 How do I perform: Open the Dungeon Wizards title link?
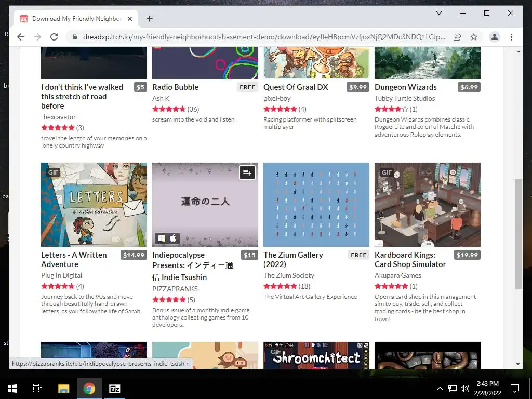(x=405, y=87)
